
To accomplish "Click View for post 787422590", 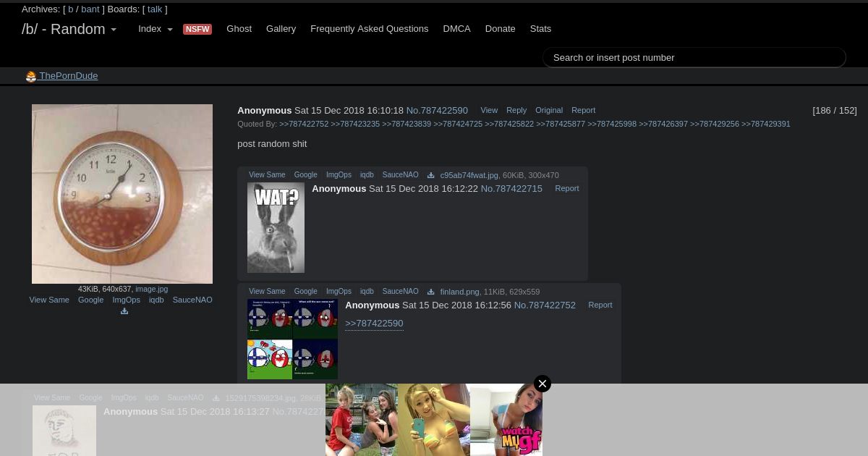I will [x=489, y=110].
